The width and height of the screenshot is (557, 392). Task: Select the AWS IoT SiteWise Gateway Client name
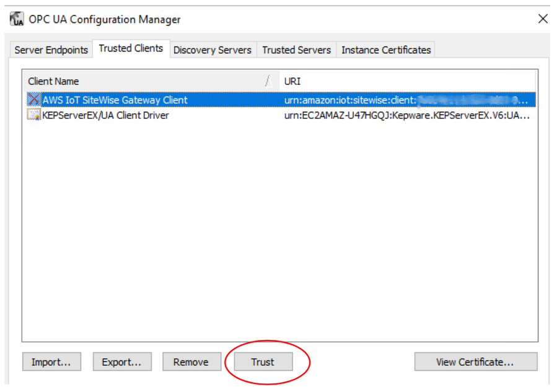pyautogui.click(x=115, y=100)
